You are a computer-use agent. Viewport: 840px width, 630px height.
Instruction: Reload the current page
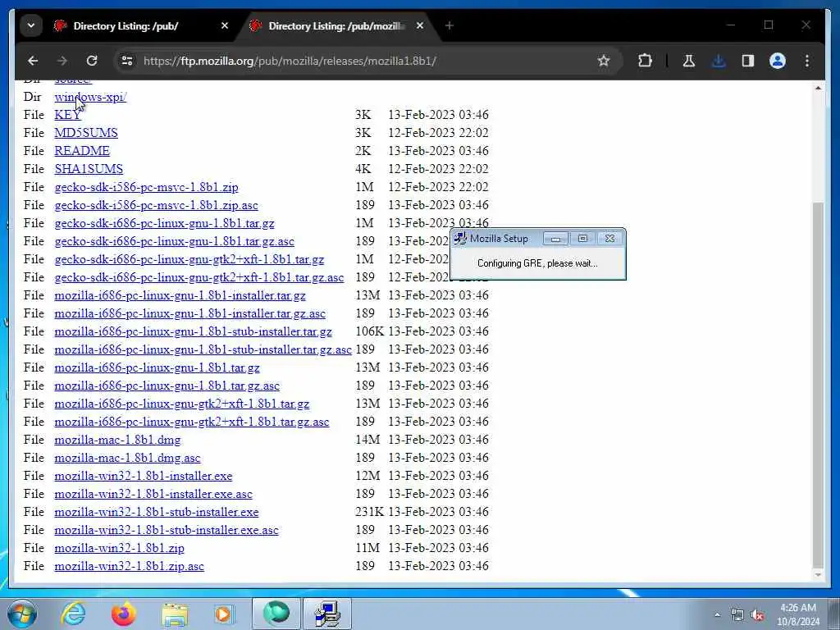(92, 61)
